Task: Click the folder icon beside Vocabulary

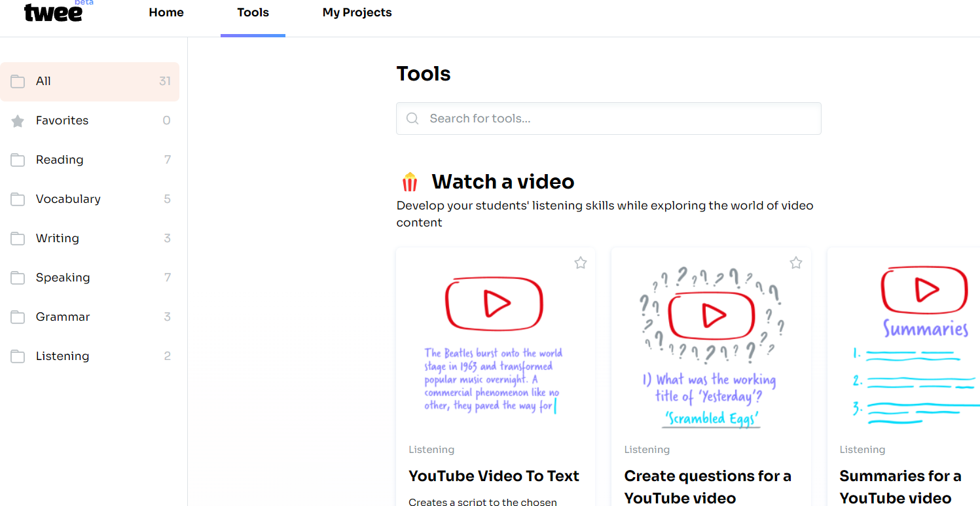Action: coord(18,200)
